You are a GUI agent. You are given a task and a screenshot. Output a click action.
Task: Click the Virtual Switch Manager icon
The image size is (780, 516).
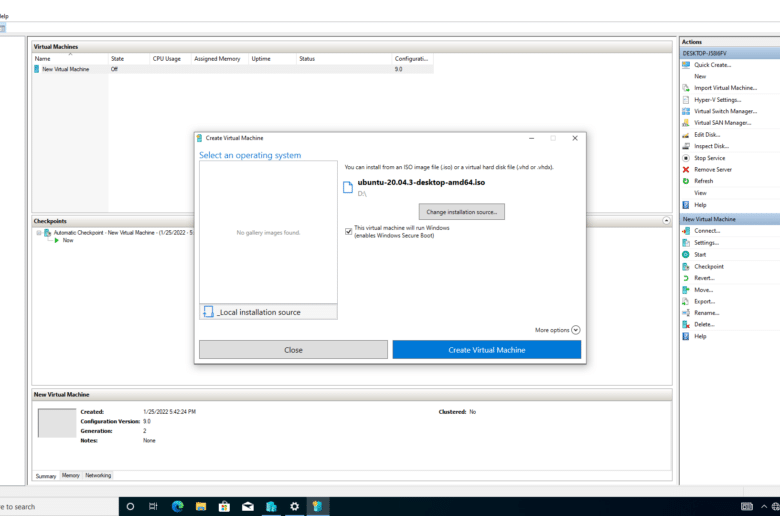pos(686,111)
